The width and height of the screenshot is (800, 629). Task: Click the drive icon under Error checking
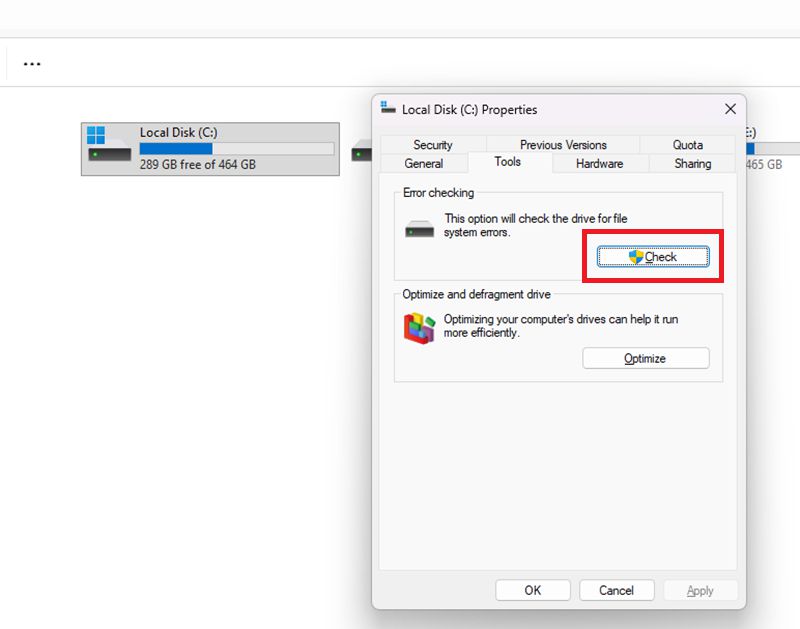tap(420, 229)
